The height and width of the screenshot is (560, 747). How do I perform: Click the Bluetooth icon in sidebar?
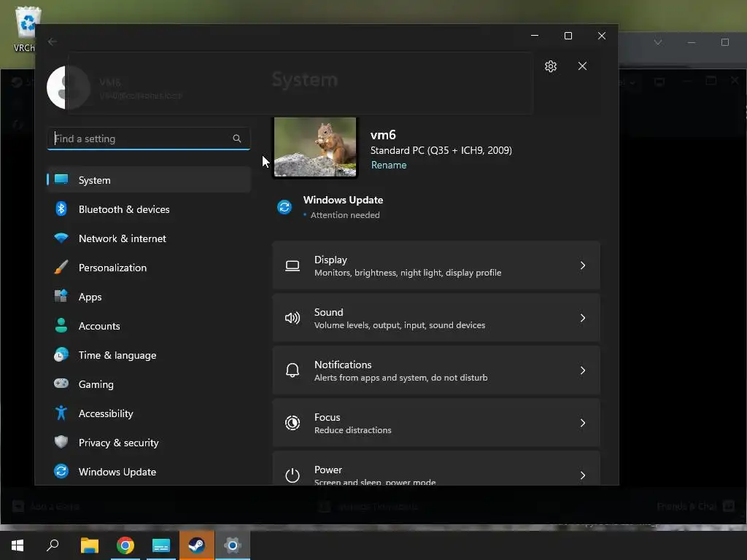(x=61, y=209)
